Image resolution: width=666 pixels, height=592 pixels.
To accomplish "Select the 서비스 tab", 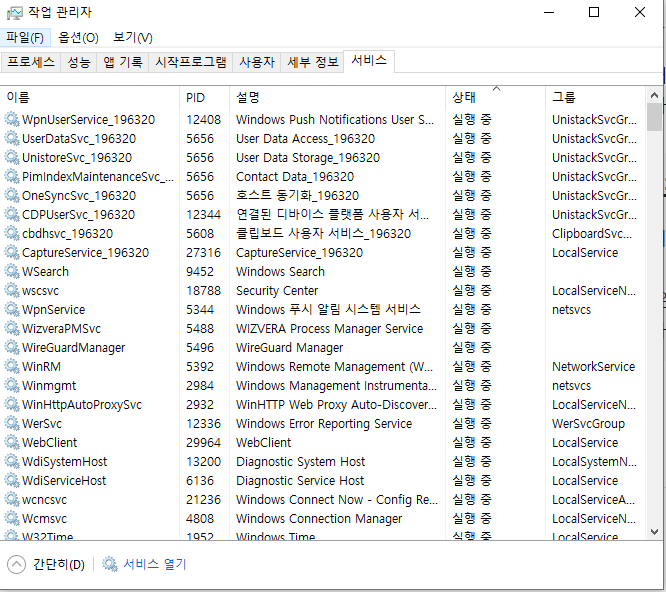I will [x=369, y=61].
